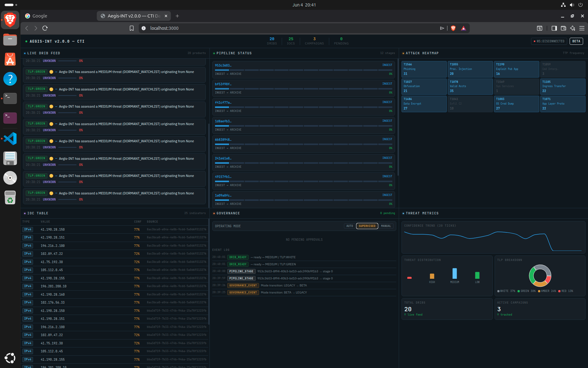
Task: Reload the localhost page
Action: [45, 28]
